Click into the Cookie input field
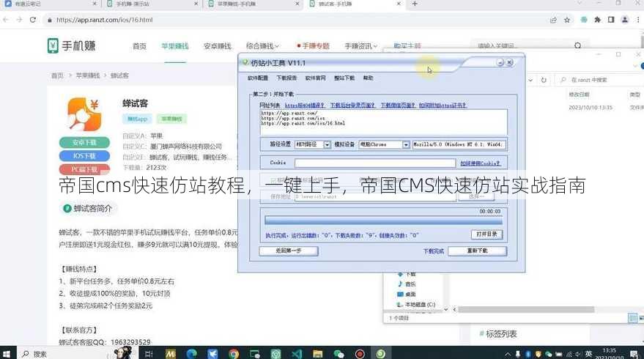Viewport: 644px width, 359px height. click(375, 163)
